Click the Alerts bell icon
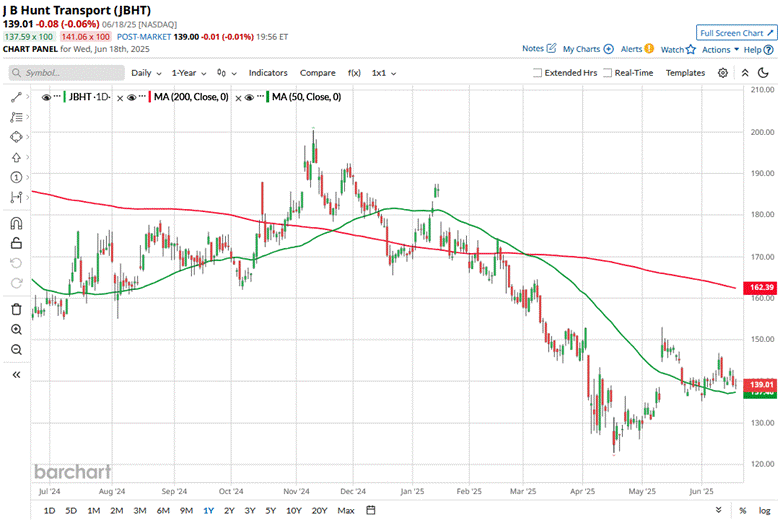 click(x=649, y=48)
